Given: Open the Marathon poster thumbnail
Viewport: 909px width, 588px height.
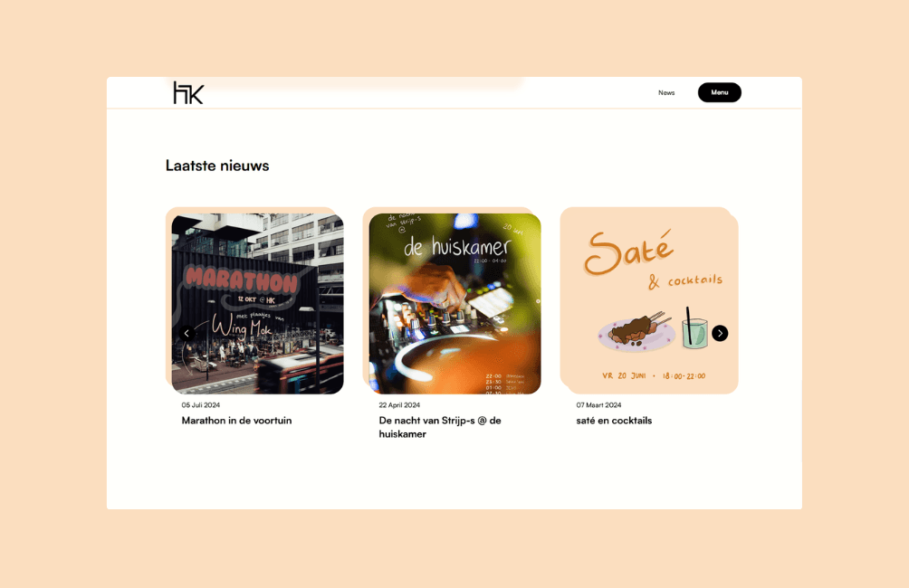Looking at the screenshot, I should 257,304.
